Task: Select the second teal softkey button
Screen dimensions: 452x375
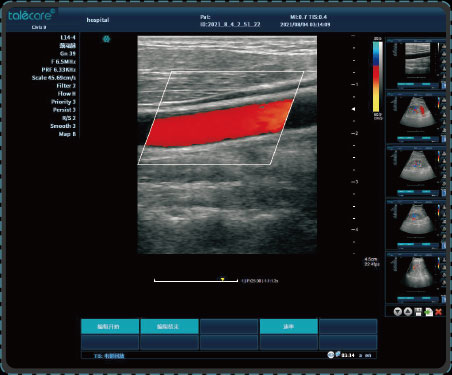Action: click(x=170, y=327)
